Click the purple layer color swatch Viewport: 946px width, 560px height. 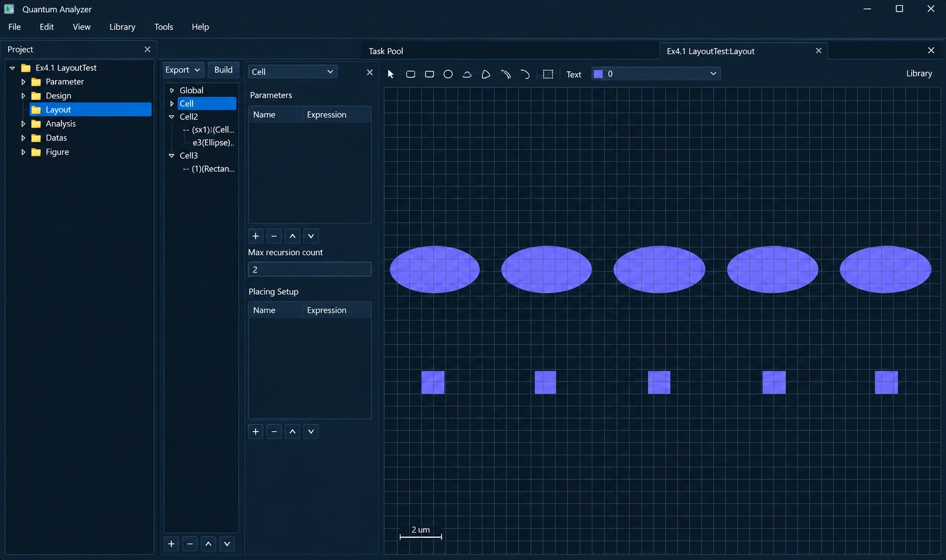pyautogui.click(x=598, y=74)
